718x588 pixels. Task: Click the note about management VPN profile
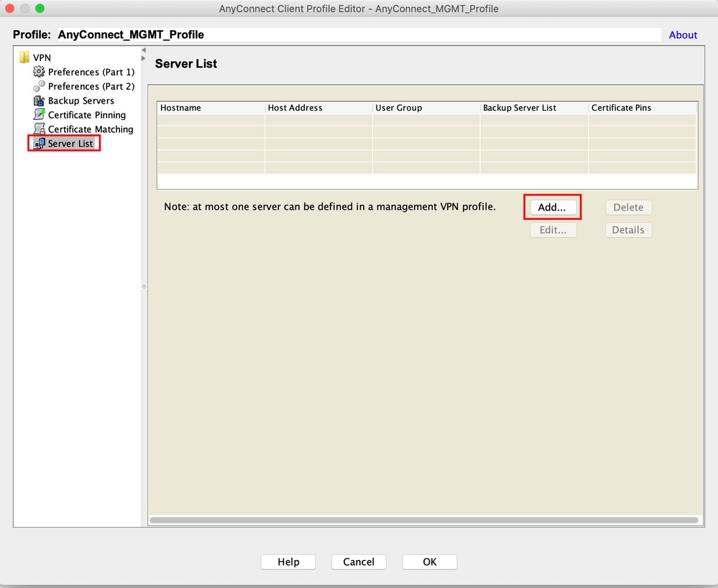coord(330,206)
